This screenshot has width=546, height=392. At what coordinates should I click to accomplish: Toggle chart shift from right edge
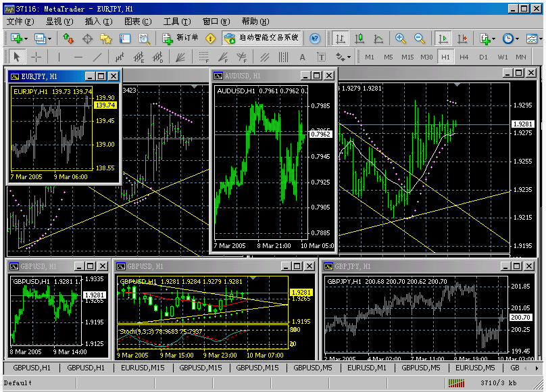(462, 39)
